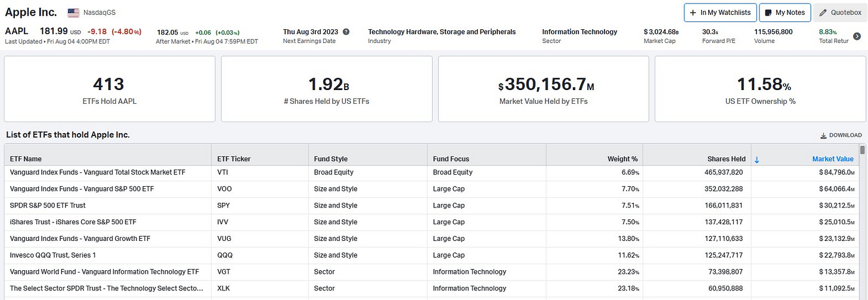Show more stats with right arrow

point(858,36)
